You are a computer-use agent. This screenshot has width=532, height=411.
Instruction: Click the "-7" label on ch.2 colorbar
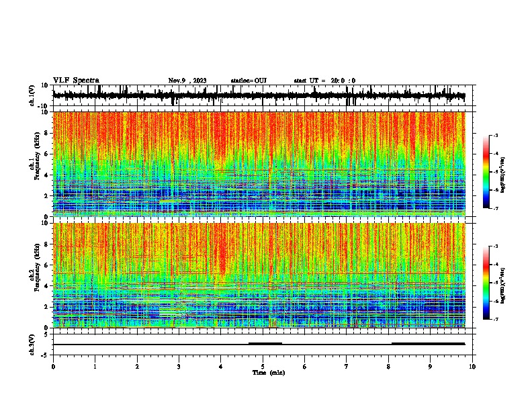click(x=496, y=319)
